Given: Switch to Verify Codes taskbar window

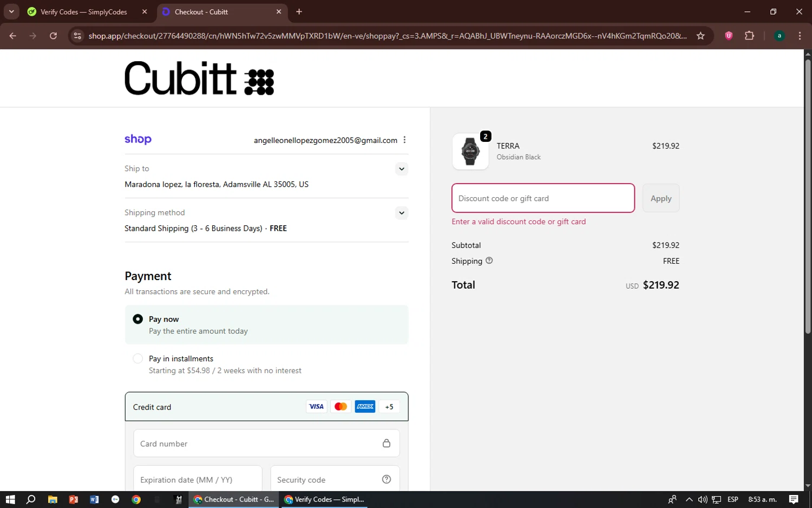Looking at the screenshot, I should [x=324, y=499].
